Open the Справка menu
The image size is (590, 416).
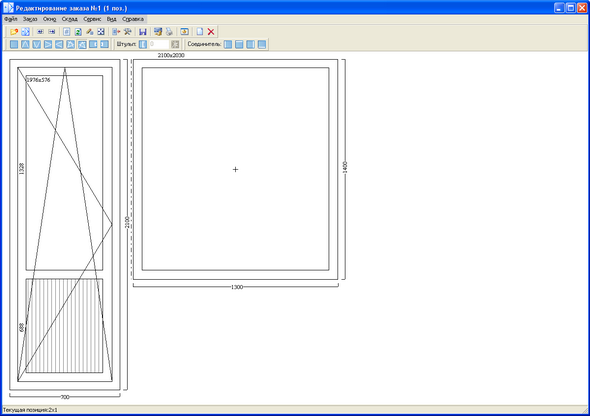click(133, 19)
